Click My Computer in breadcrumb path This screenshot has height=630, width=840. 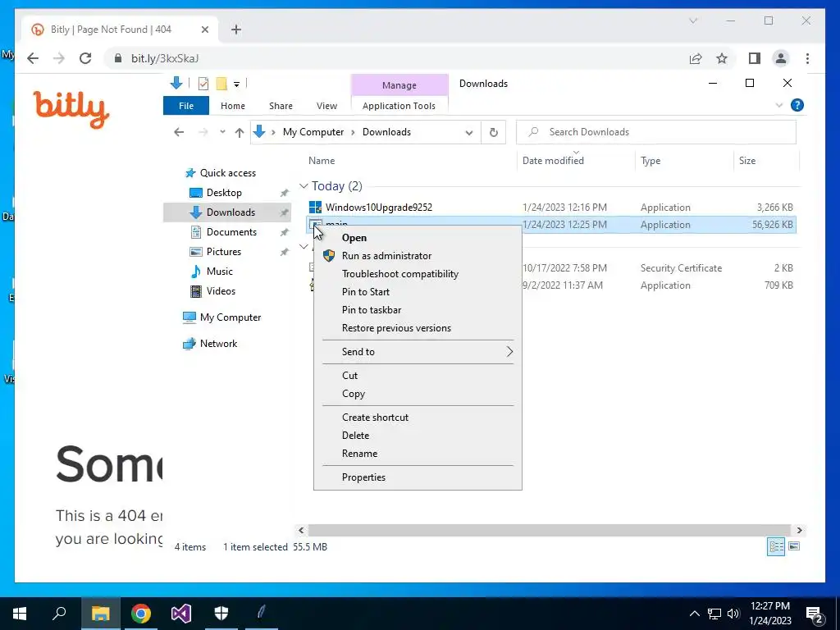coord(313,132)
